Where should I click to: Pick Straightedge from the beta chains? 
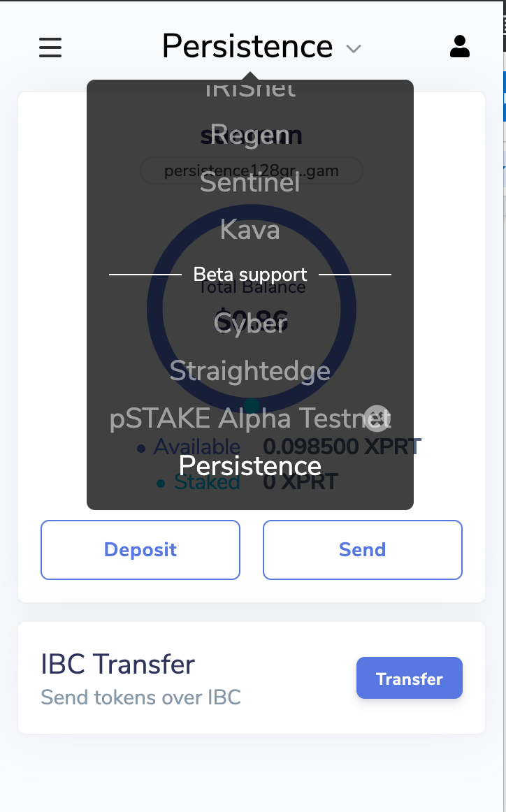[250, 371]
